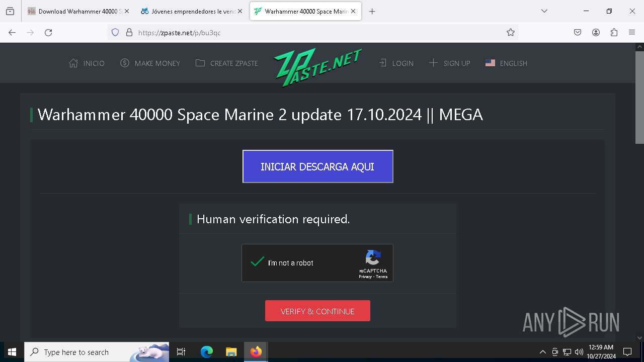
Task: Select the Warhammer 40000 Space Marine tab
Action: [305, 11]
